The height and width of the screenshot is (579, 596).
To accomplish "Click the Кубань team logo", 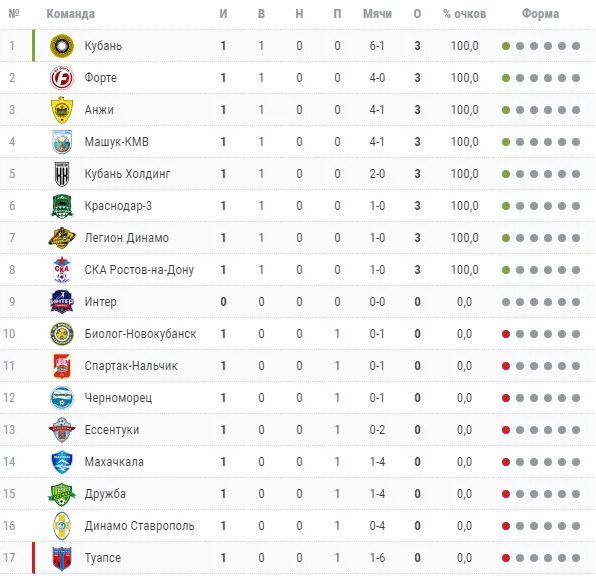I will 62,46.
